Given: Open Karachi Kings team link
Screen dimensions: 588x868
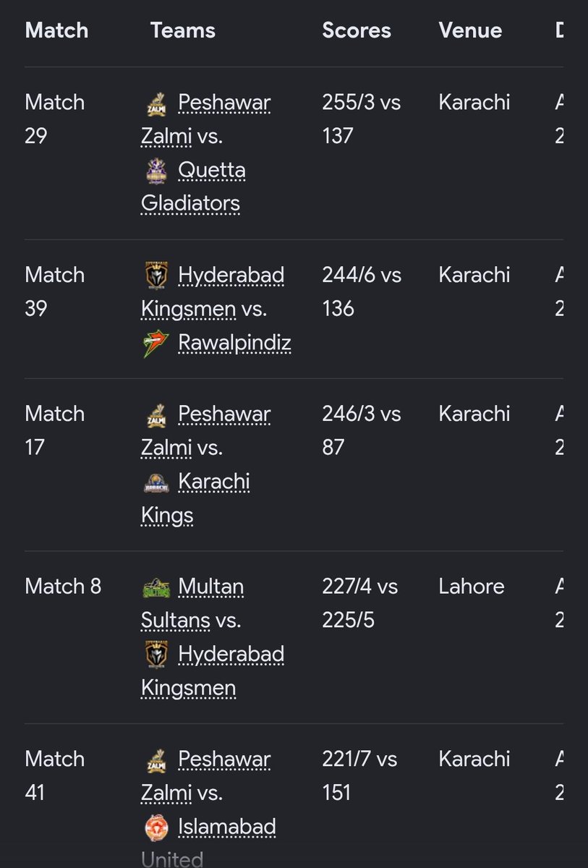Looking at the screenshot, I should pos(195,498).
